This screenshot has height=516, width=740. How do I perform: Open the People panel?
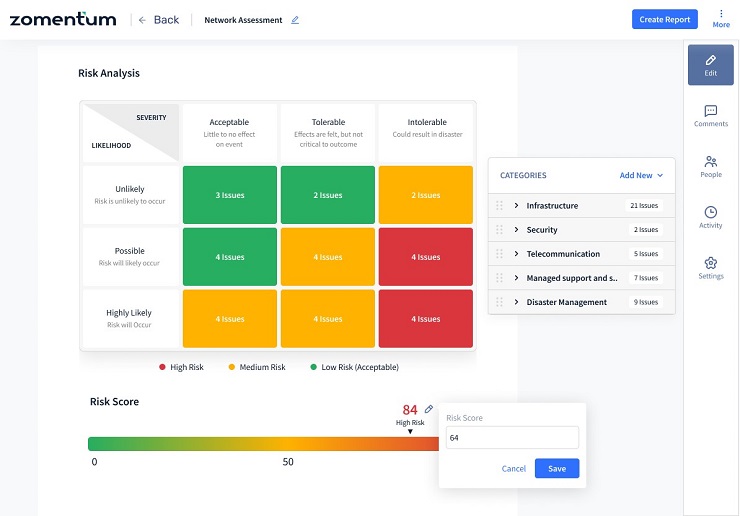(710, 166)
